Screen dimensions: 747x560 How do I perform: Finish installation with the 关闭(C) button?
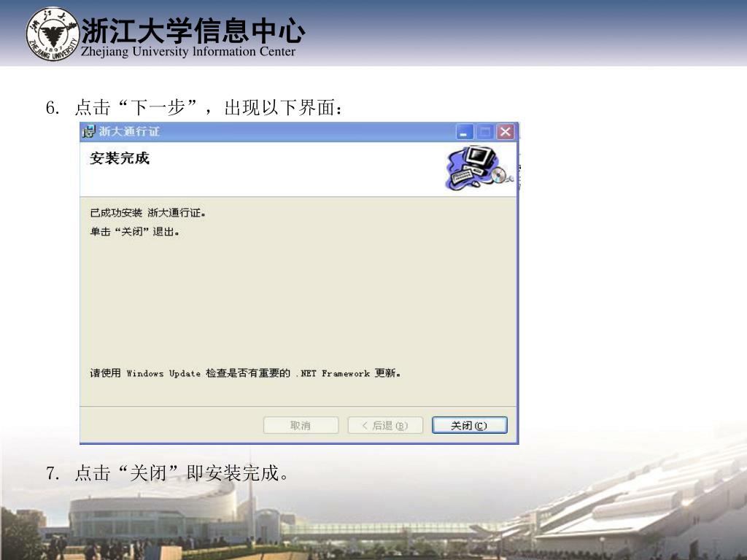coord(470,425)
